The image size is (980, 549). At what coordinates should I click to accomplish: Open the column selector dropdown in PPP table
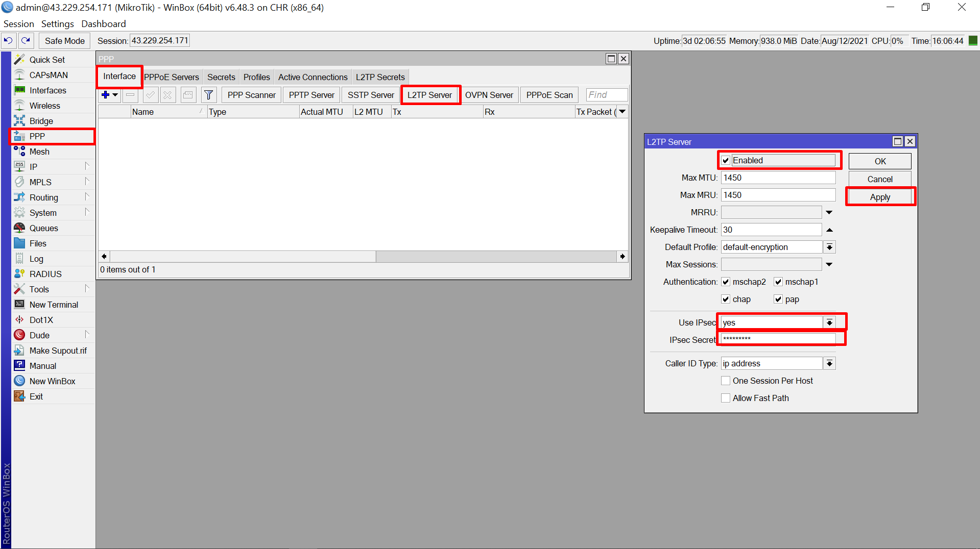coord(623,112)
